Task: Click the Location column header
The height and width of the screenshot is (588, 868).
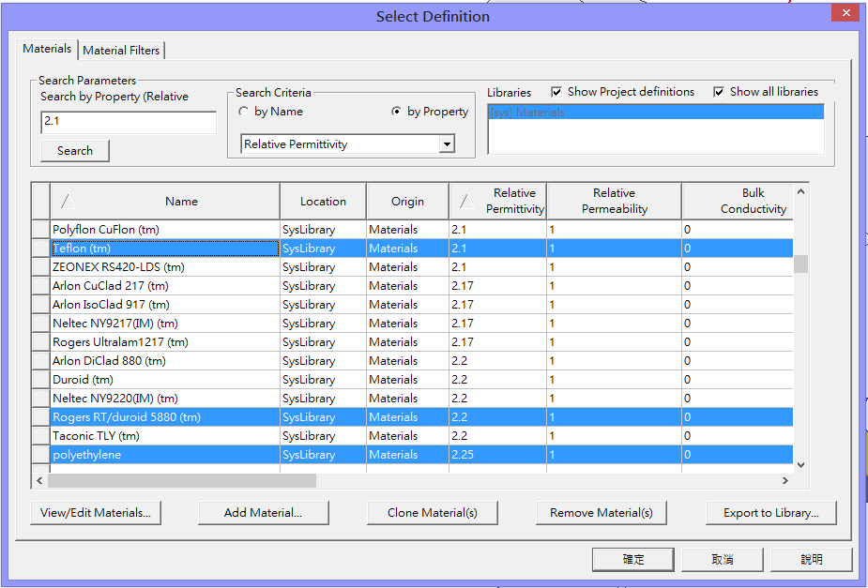Action: tap(324, 202)
